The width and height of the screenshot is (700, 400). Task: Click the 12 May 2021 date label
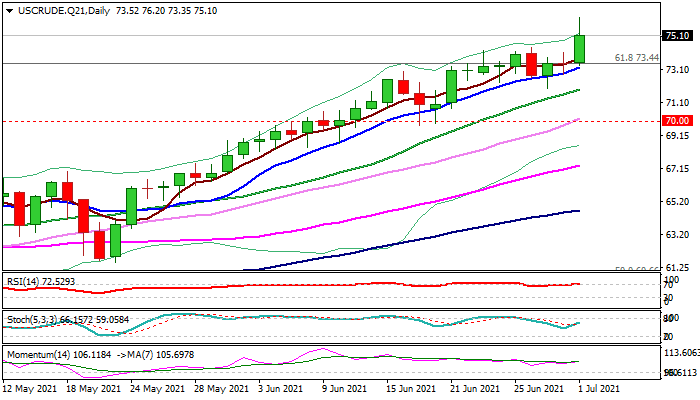[30, 389]
